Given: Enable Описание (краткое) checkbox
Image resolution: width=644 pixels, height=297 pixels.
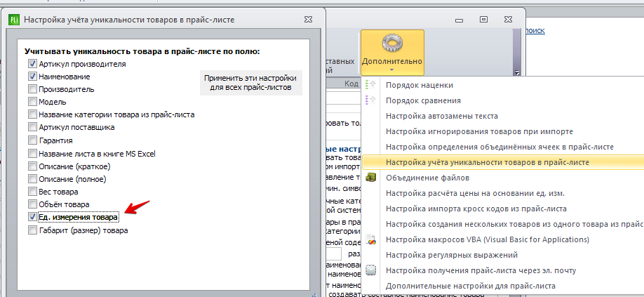Looking at the screenshot, I should (32, 166).
